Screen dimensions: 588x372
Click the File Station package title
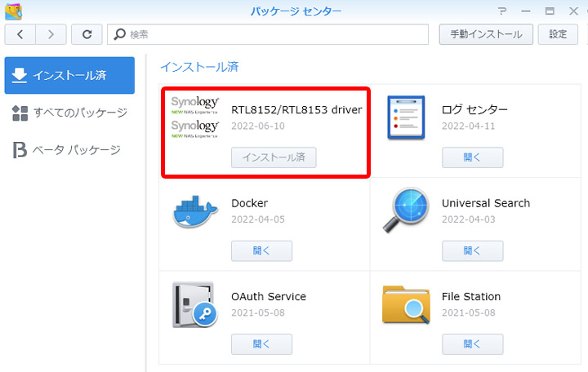point(471,296)
